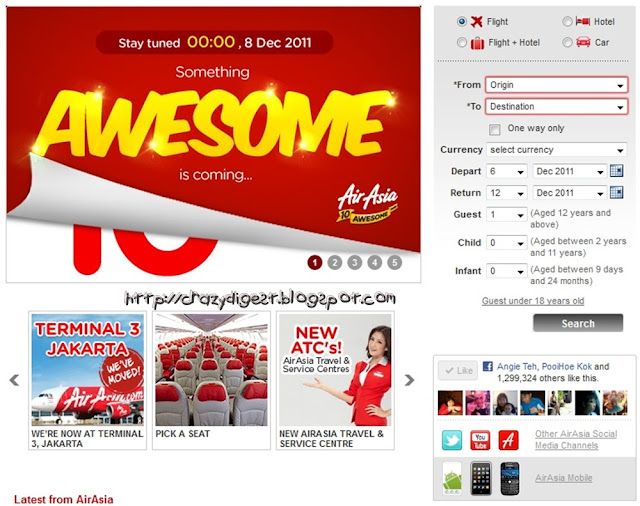640x506 pixels.
Task: Open the New ATC's promo thumbnail
Action: (336, 370)
